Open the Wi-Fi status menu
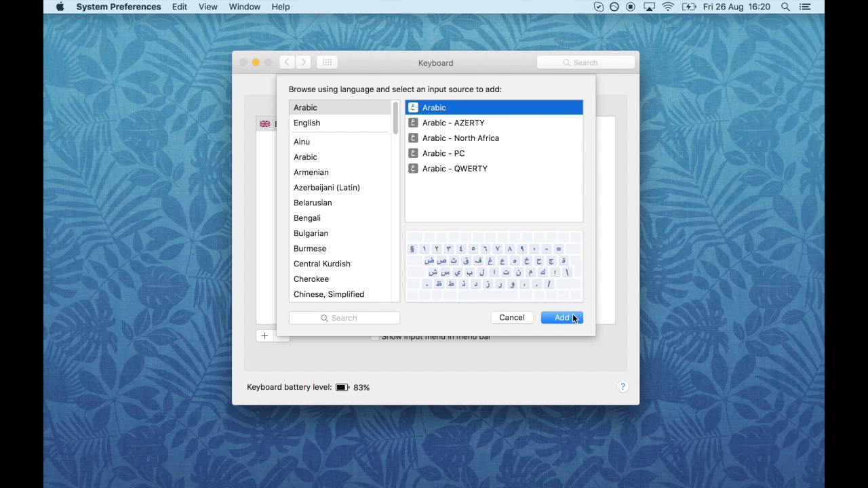This screenshot has width=868, height=488. click(668, 7)
